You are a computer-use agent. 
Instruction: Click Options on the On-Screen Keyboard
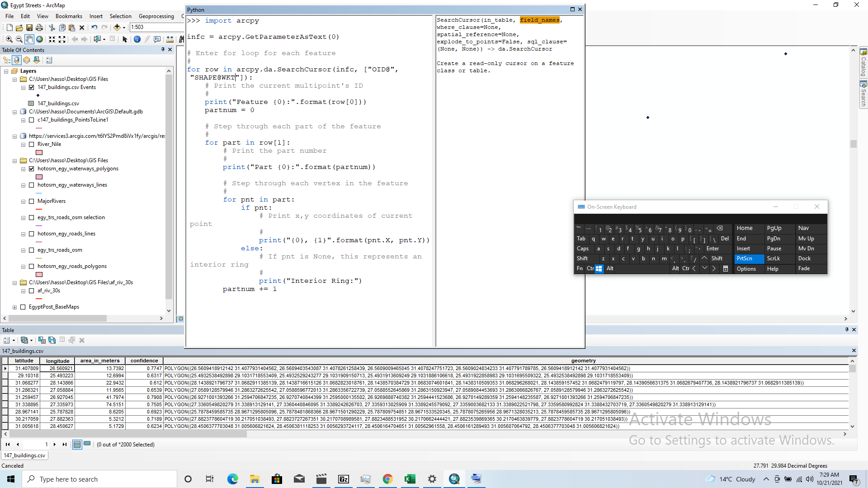(x=747, y=268)
